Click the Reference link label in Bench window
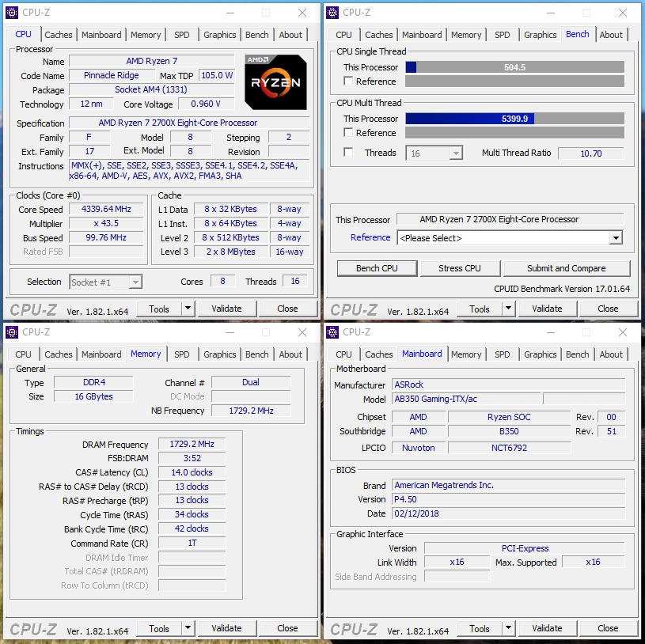This screenshot has height=644, width=645. click(x=370, y=237)
